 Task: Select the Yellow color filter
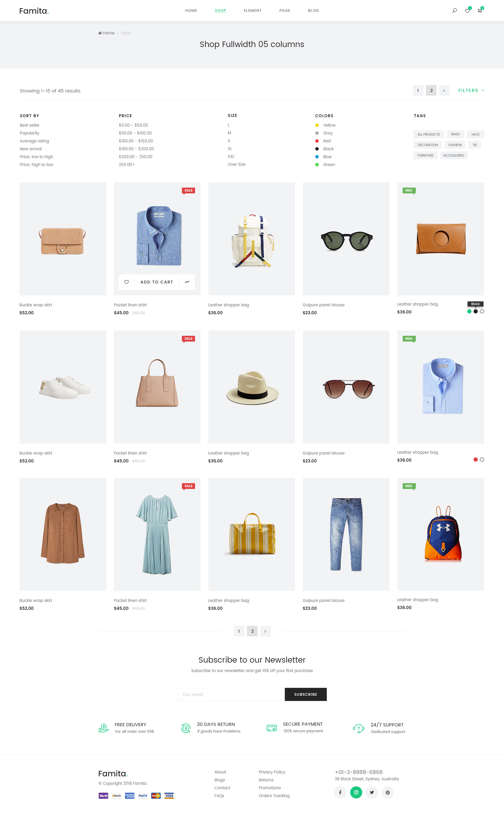[x=325, y=125]
